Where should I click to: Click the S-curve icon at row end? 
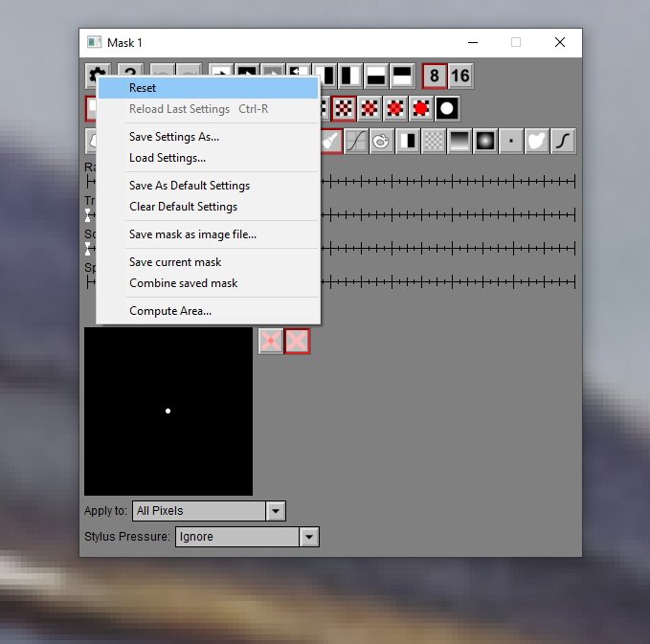[564, 141]
